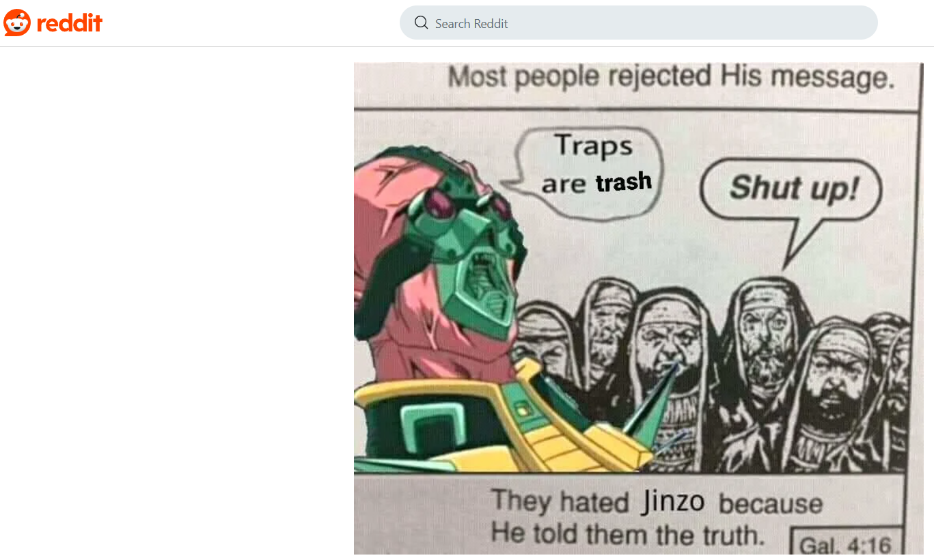Image resolution: width=934 pixels, height=560 pixels.
Task: Open Reddit home via the reddit wordmark
Action: click(x=70, y=23)
